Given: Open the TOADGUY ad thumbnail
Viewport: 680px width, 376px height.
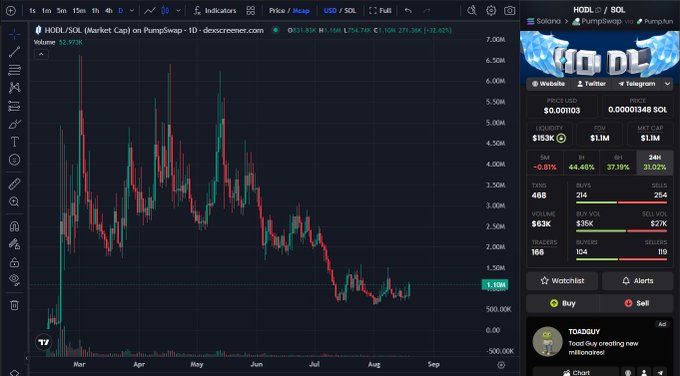Looking at the screenshot, I should 547,342.
